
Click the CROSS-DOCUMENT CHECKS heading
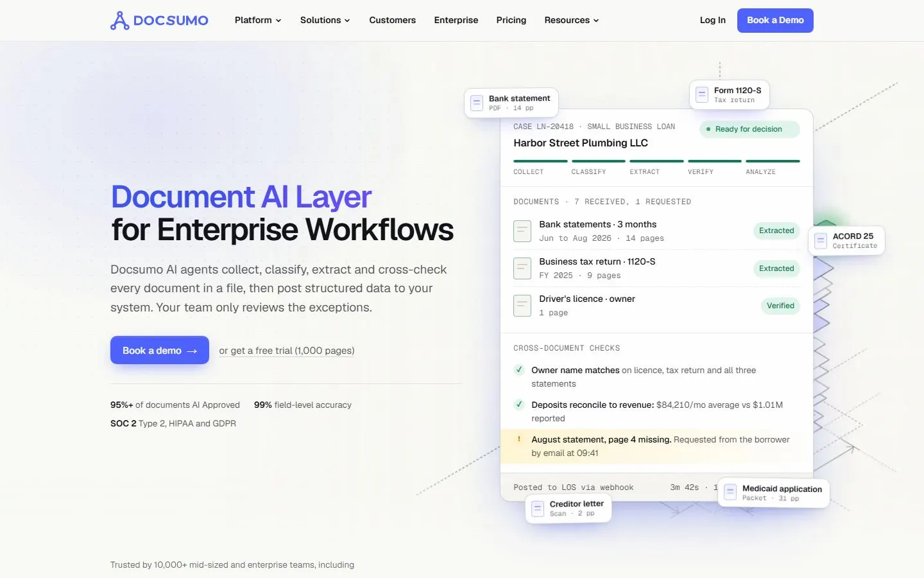(567, 348)
